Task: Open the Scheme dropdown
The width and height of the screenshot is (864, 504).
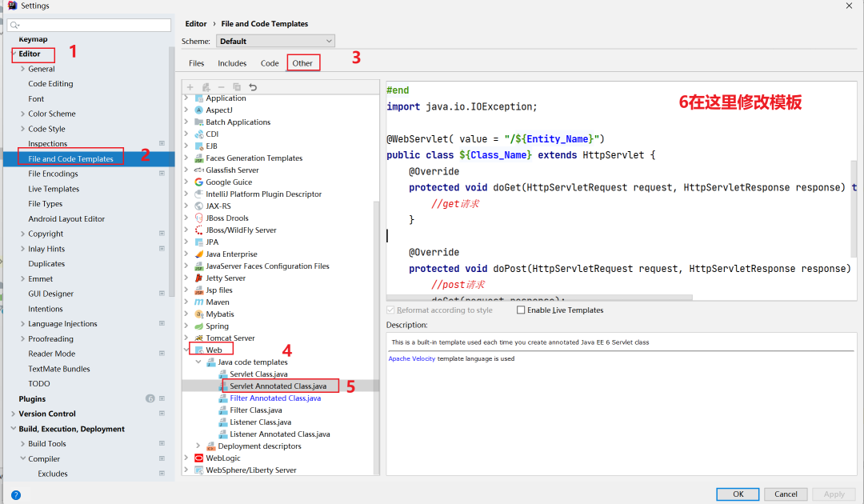Action: click(x=275, y=41)
